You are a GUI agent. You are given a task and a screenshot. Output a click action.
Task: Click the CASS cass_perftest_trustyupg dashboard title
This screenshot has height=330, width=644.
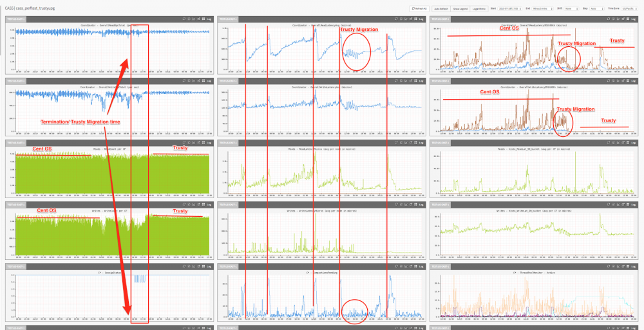[30, 8]
